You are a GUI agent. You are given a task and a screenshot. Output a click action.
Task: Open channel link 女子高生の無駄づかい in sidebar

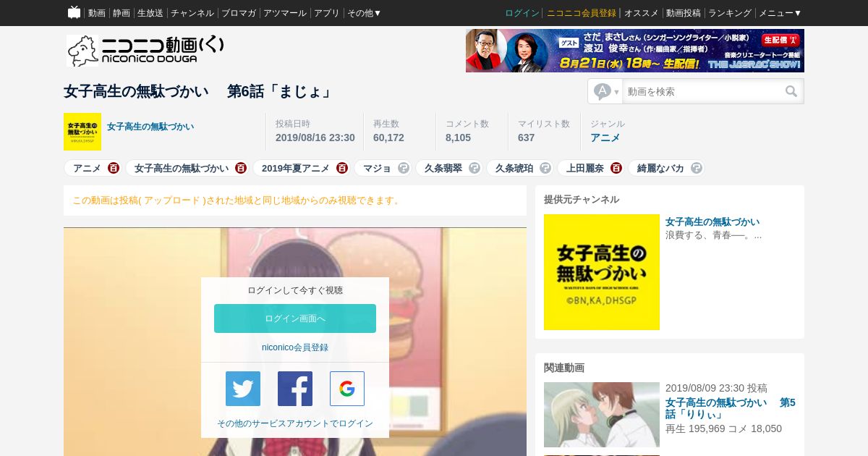[x=712, y=221]
